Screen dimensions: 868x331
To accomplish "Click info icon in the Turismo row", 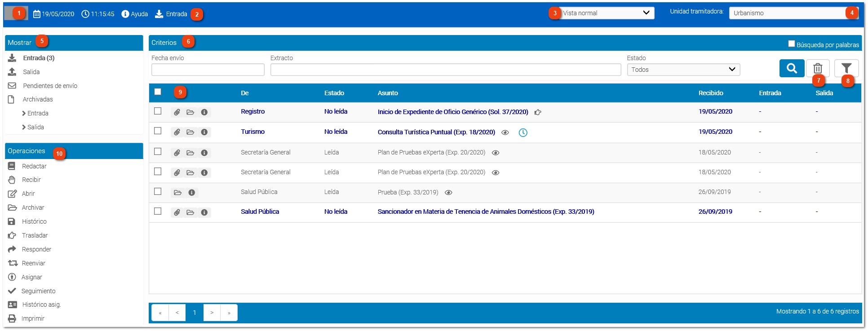I will click(204, 132).
